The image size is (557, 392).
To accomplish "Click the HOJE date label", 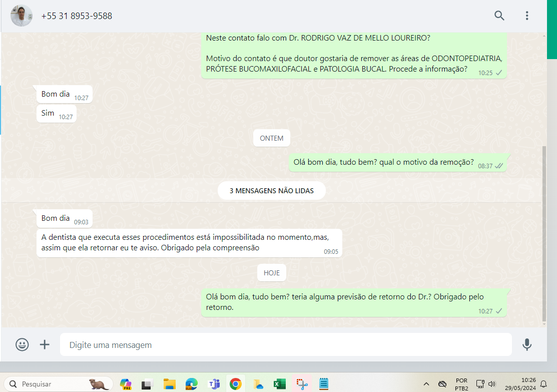I will [271, 273].
